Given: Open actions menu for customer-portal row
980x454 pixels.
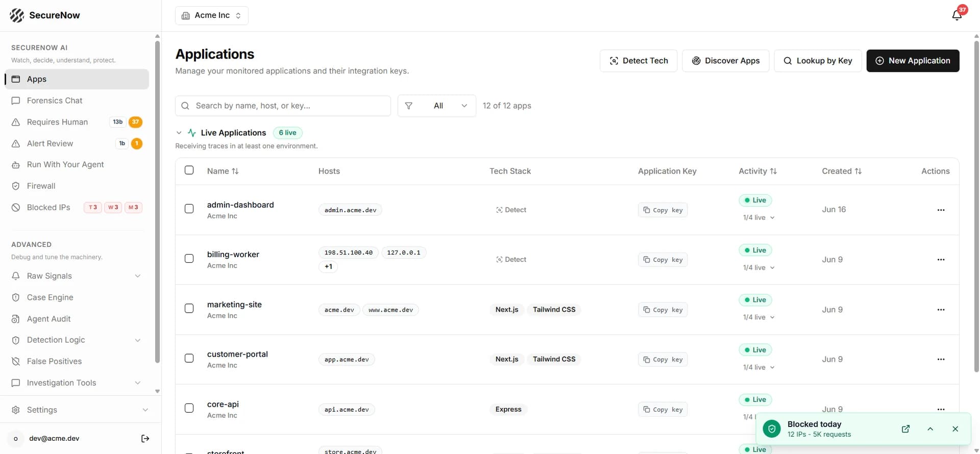Looking at the screenshot, I should point(941,360).
